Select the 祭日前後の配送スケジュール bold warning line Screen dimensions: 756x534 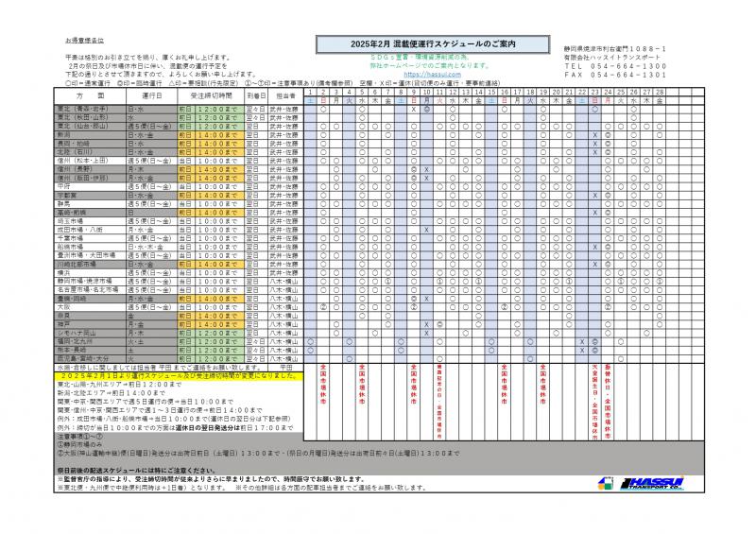click(x=136, y=471)
